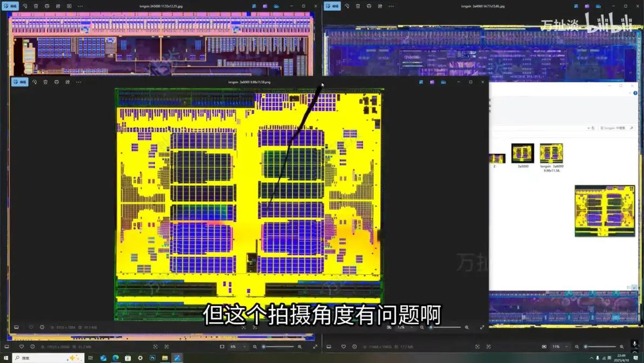Adjust zoom slider in 3a6000 window
644x363 pixels.
point(445,327)
